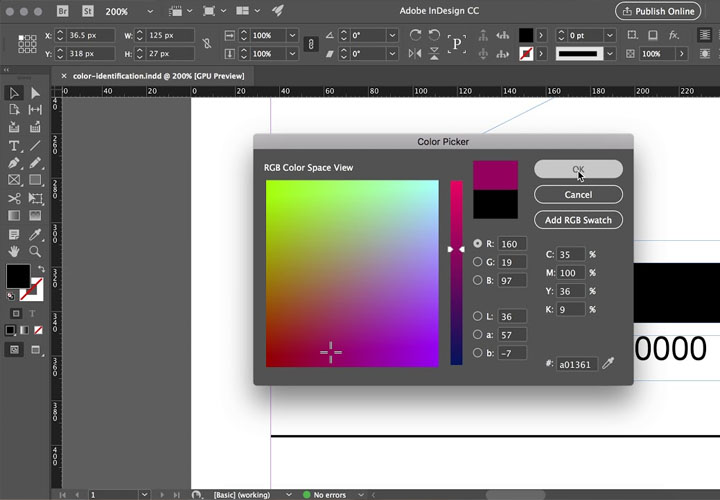Select the Hand tool

[x=14, y=251]
